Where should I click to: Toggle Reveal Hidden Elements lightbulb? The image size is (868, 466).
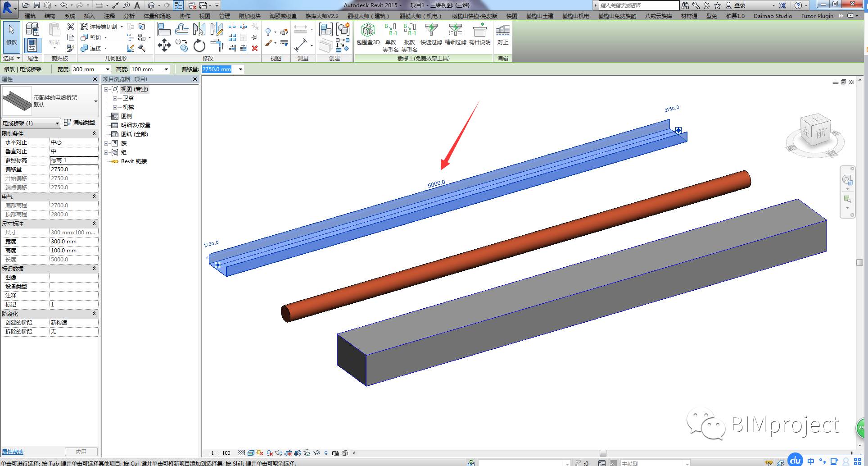pyautogui.click(x=325, y=453)
